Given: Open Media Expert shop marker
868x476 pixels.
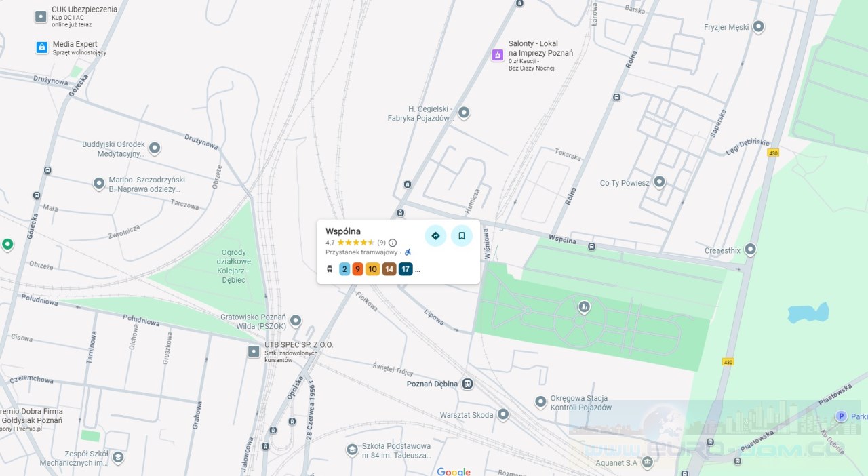Looking at the screenshot, I should 41,47.
